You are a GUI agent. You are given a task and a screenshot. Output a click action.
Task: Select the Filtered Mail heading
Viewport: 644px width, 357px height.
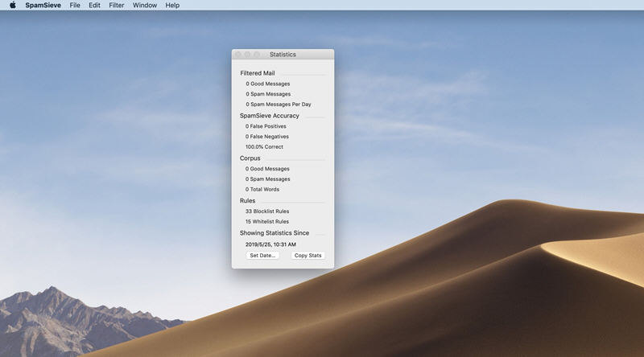click(x=258, y=73)
